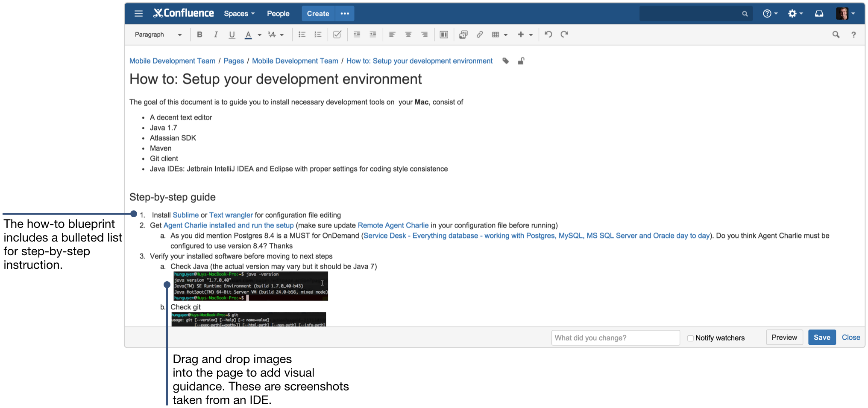Toggle Notify watchers checkbox
This screenshot has width=868, height=408.
coord(690,338)
